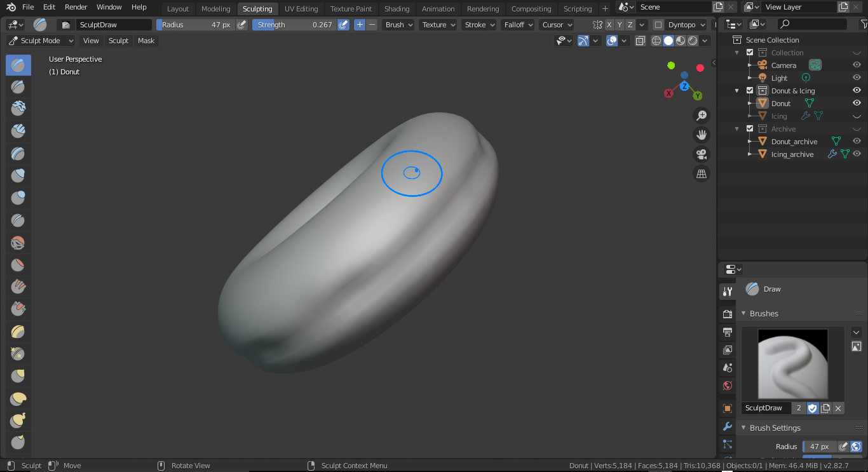Image resolution: width=868 pixels, height=472 pixels.
Task: Switch to the Shading workspace tab
Action: 397,9
